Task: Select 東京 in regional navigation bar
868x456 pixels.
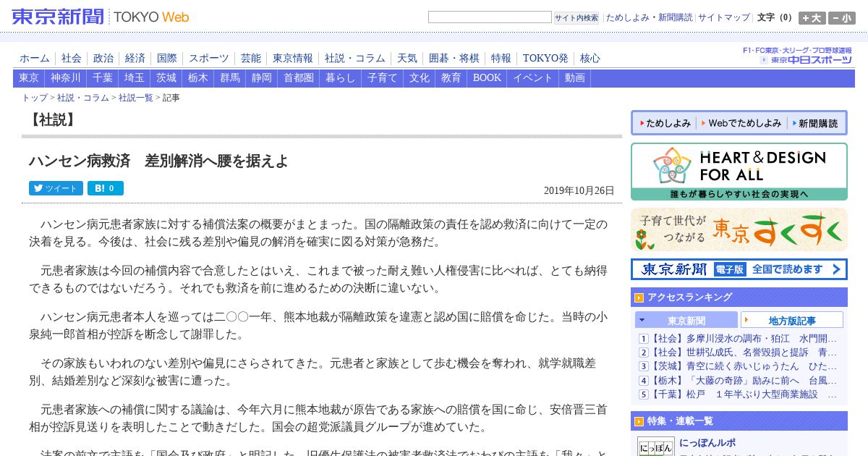Action: (29, 78)
